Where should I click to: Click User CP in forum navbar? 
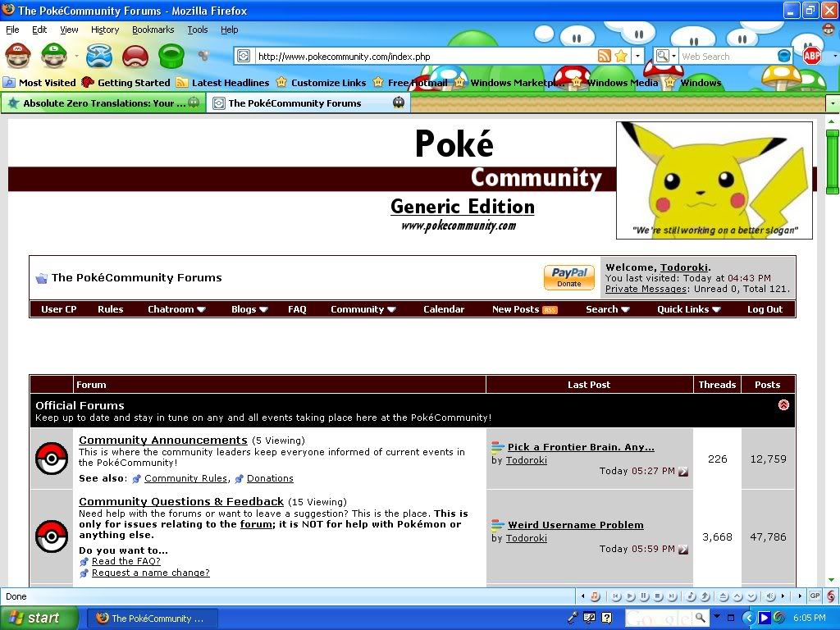tap(59, 309)
